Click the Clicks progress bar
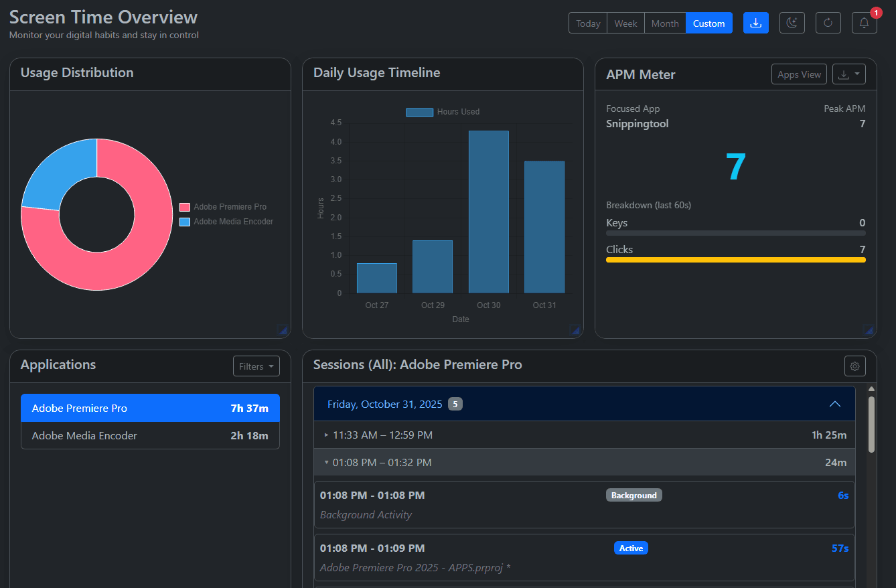Screen dimensions: 896x588 735,260
